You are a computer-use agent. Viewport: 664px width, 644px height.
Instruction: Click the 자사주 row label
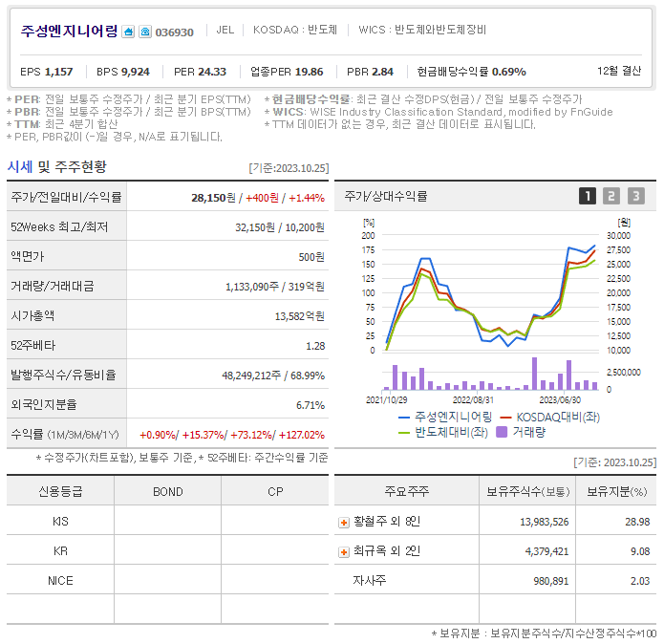370,580
